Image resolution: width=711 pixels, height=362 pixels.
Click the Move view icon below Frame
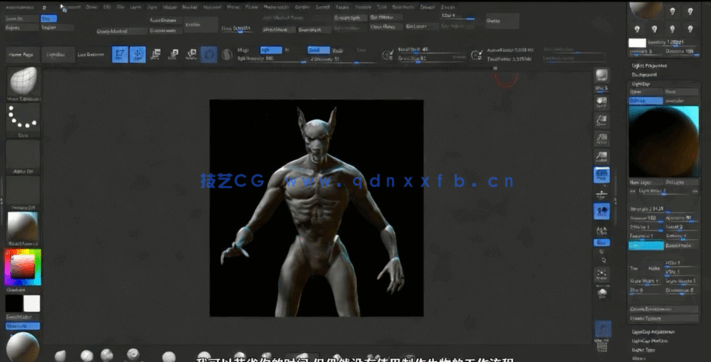tap(602, 293)
